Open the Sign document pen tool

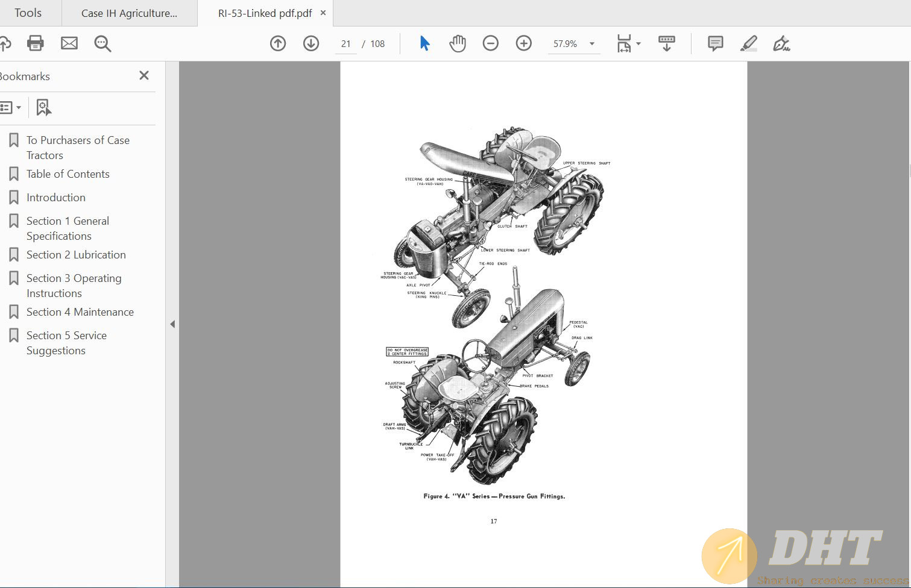(x=782, y=43)
